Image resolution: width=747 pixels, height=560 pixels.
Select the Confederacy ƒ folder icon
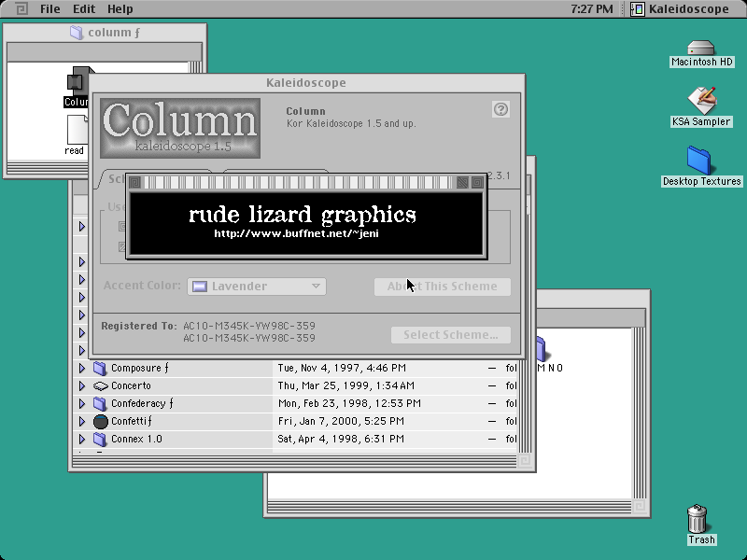[x=100, y=403]
